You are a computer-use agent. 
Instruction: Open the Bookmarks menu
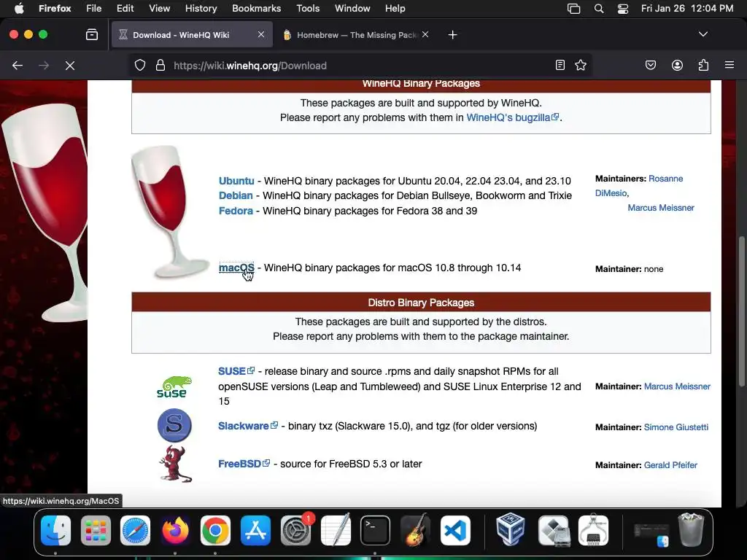(x=256, y=8)
